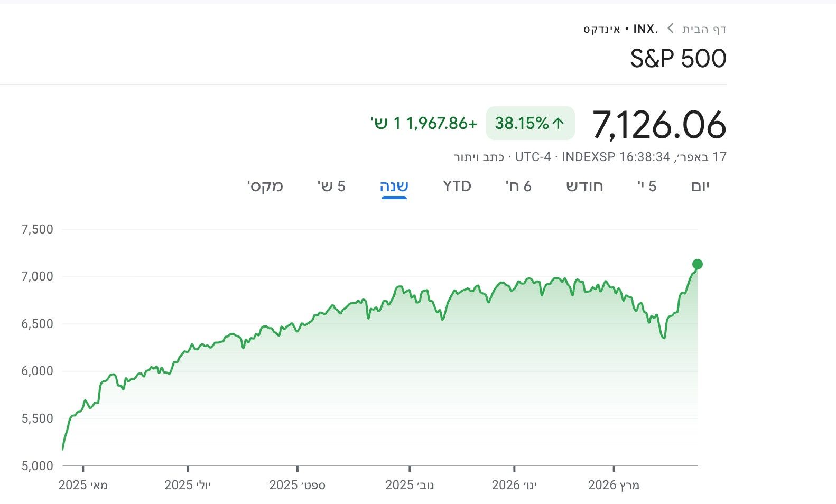Select the YTD range tab
Image resolution: width=836 pixels, height=504 pixels.
pos(457,186)
